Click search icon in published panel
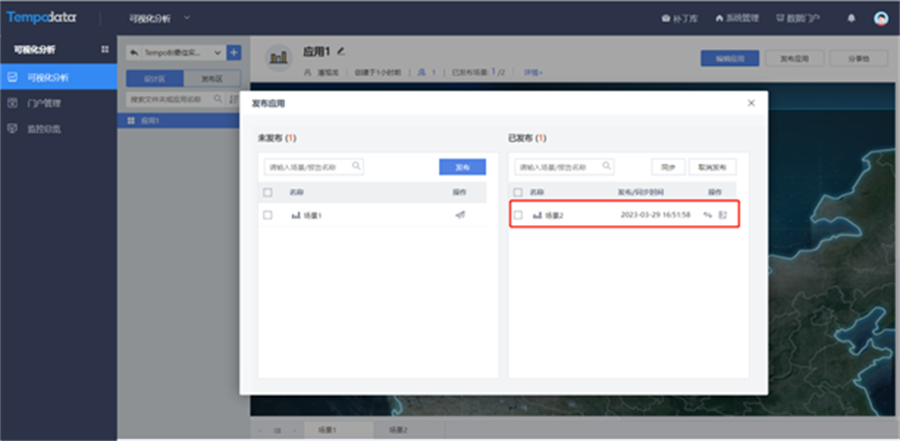900x441 pixels. coord(607,167)
